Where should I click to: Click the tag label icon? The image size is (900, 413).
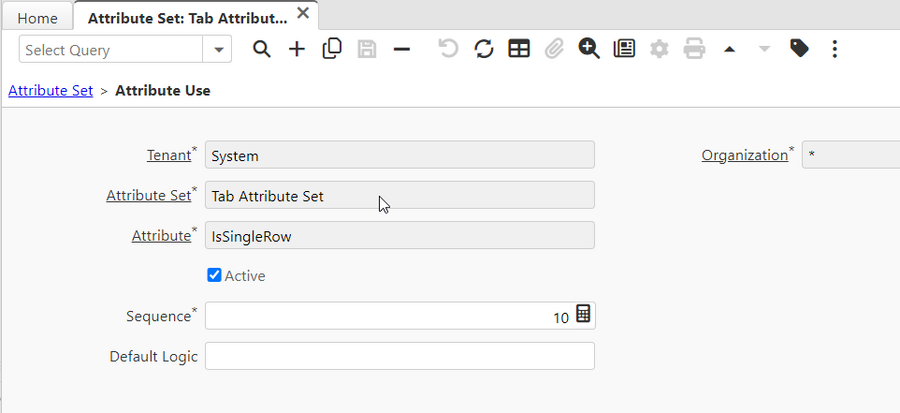799,48
